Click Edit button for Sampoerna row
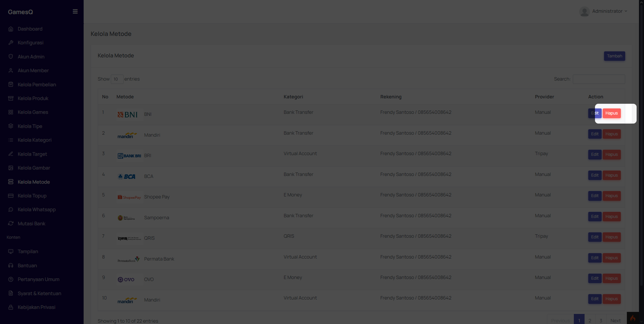The height and width of the screenshot is (324, 644). [595, 217]
